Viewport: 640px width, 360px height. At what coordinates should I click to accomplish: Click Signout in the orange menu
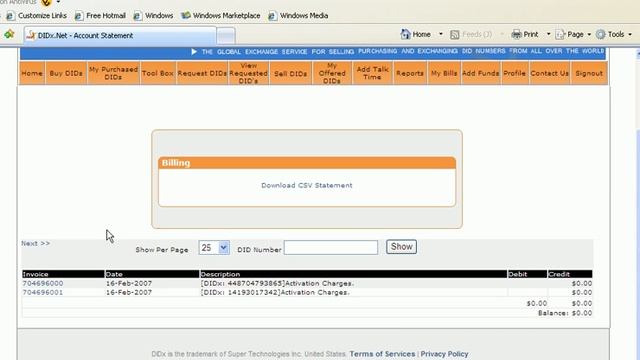tap(589, 73)
